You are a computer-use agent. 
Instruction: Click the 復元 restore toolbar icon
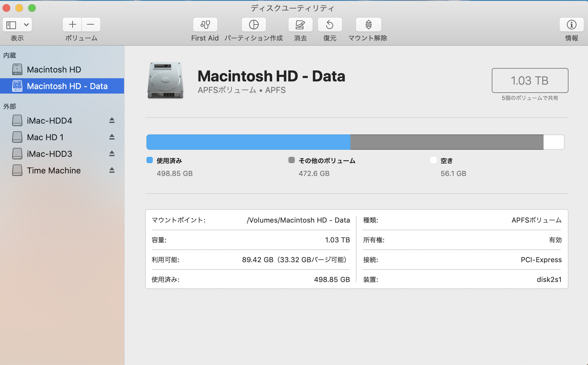[330, 25]
